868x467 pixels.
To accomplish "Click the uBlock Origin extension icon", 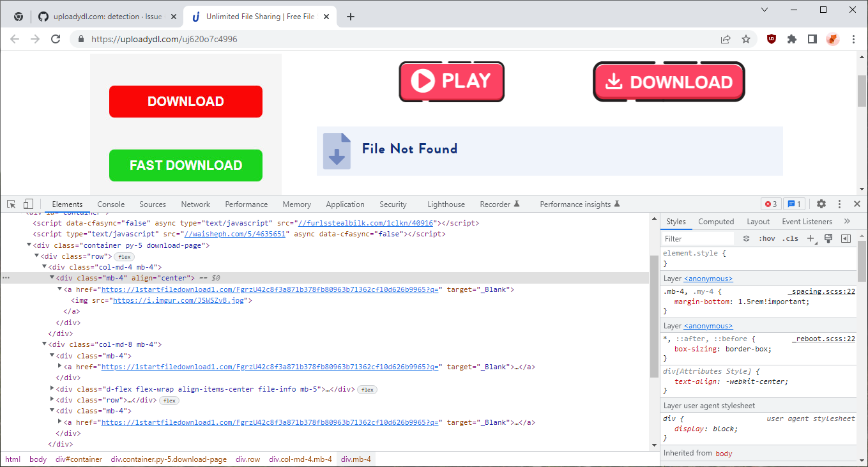I will click(771, 38).
